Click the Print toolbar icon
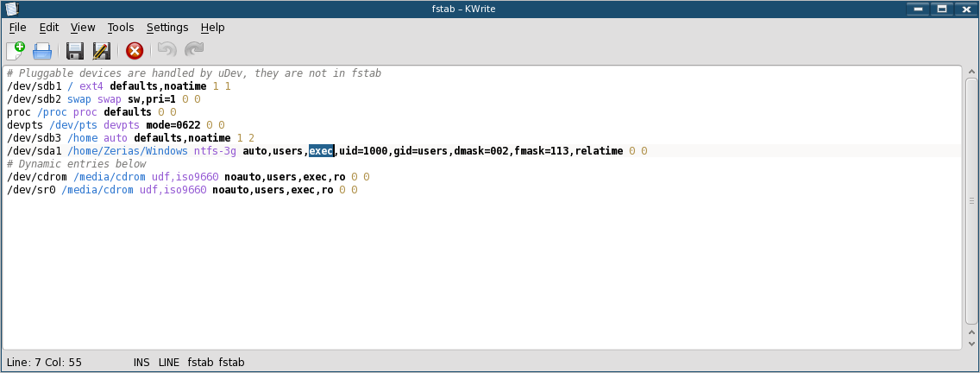 42,50
